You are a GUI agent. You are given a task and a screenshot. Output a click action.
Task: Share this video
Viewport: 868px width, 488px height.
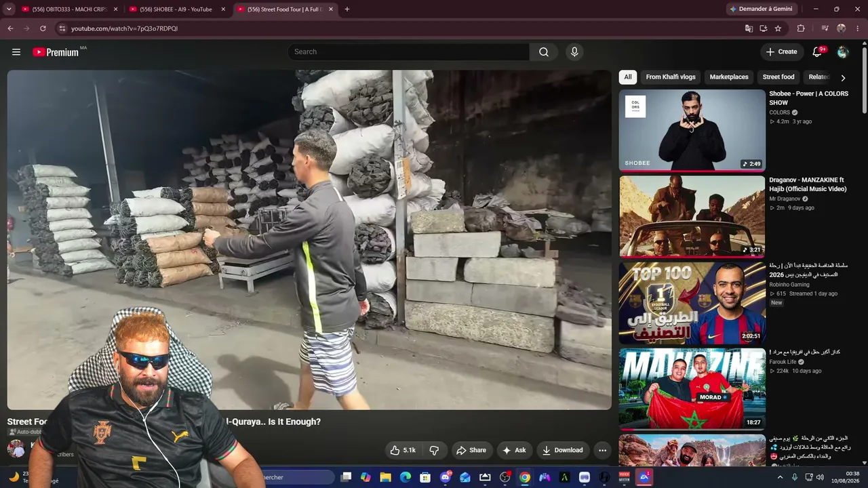click(x=471, y=450)
